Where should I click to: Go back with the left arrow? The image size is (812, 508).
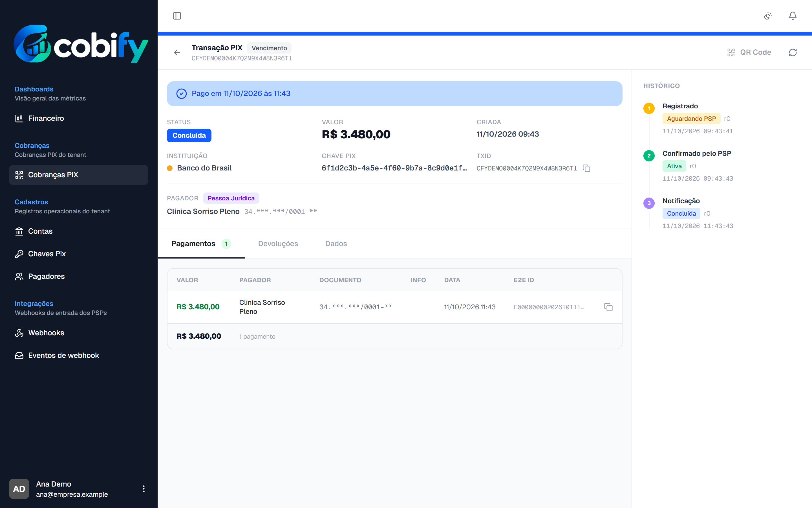coord(177,52)
